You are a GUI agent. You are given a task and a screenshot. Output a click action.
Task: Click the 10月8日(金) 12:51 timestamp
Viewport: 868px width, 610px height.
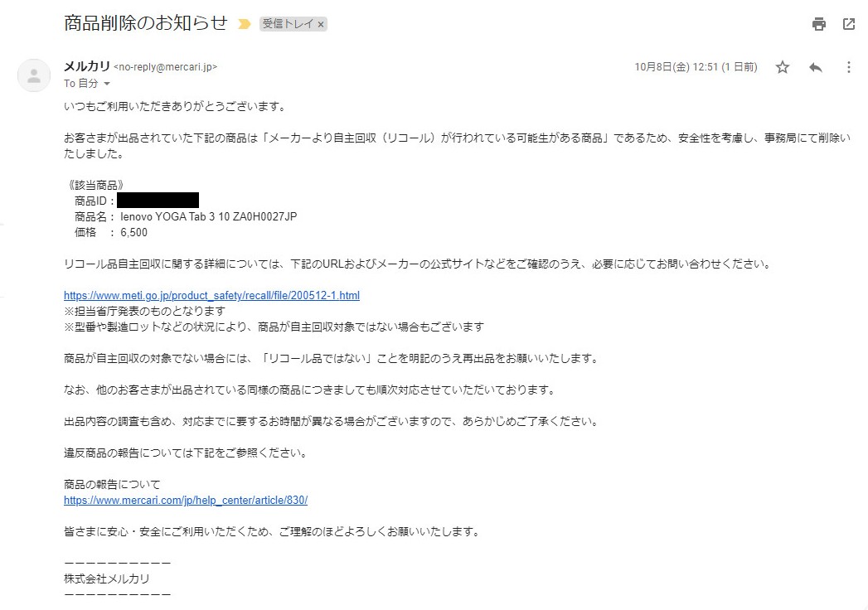click(696, 67)
